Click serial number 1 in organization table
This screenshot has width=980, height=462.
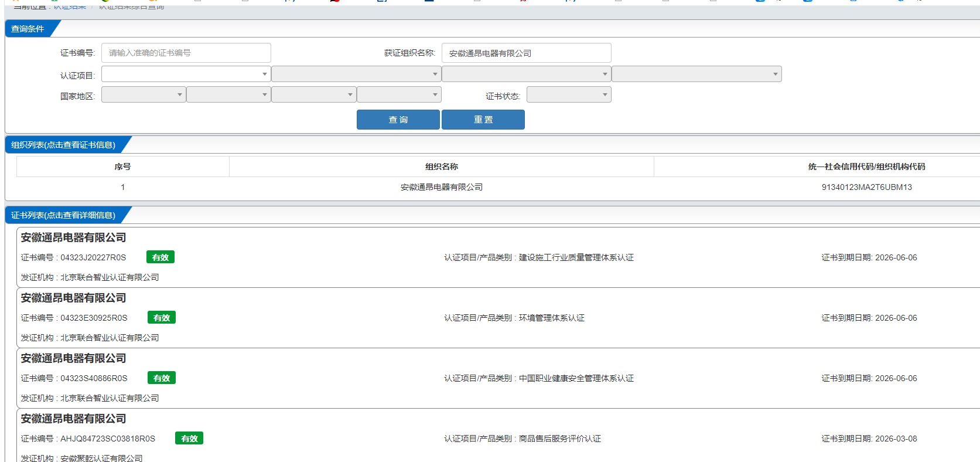point(122,187)
